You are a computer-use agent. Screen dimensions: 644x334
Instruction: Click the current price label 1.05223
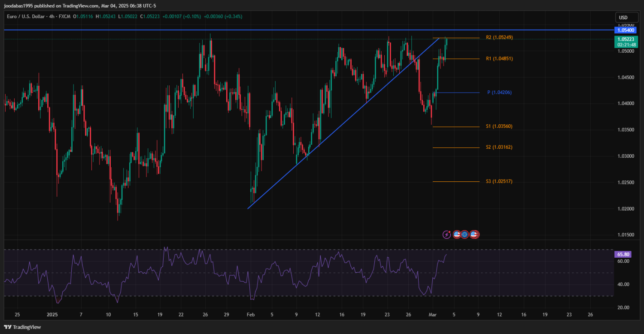pyautogui.click(x=626, y=39)
